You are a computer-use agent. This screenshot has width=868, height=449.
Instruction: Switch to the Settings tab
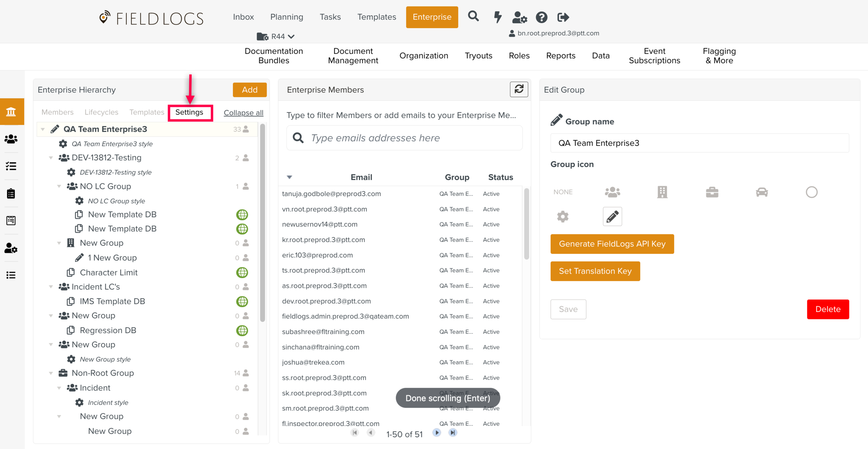[x=189, y=112]
